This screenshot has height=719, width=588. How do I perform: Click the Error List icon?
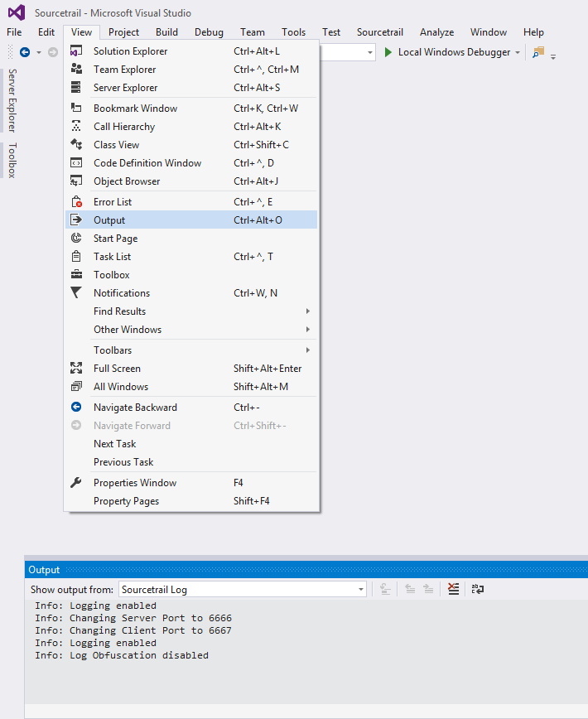pos(76,202)
